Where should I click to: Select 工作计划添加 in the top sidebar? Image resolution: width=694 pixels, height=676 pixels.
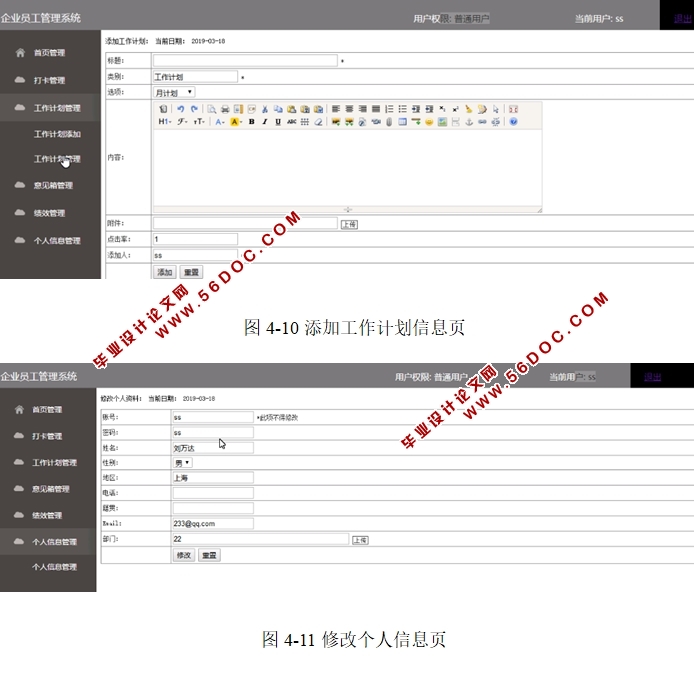point(57,134)
